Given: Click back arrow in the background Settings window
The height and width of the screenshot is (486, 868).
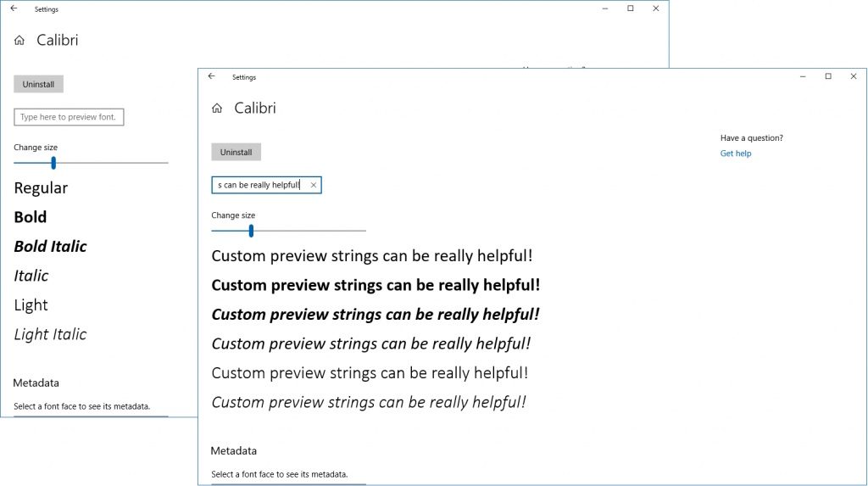Looking at the screenshot, I should 14,8.
